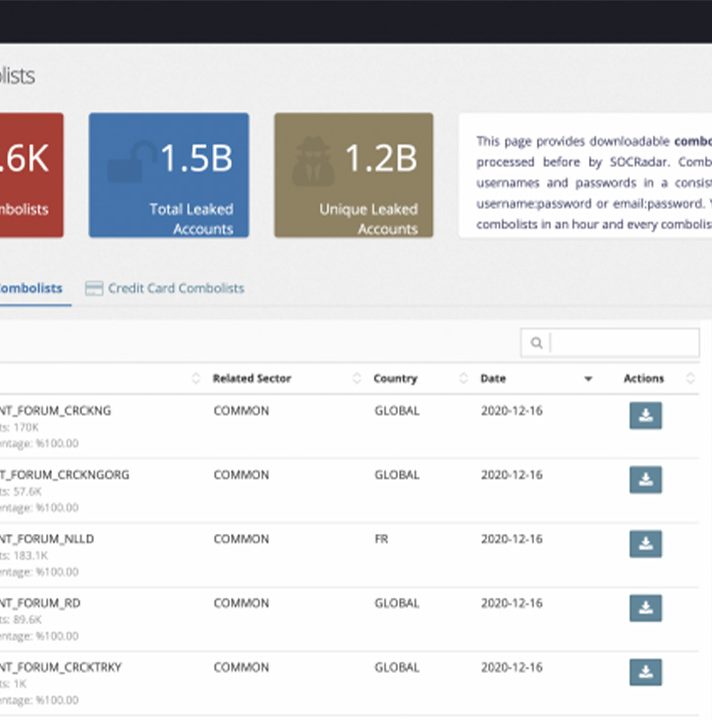Click the 183.1K accounts value

tap(30, 556)
